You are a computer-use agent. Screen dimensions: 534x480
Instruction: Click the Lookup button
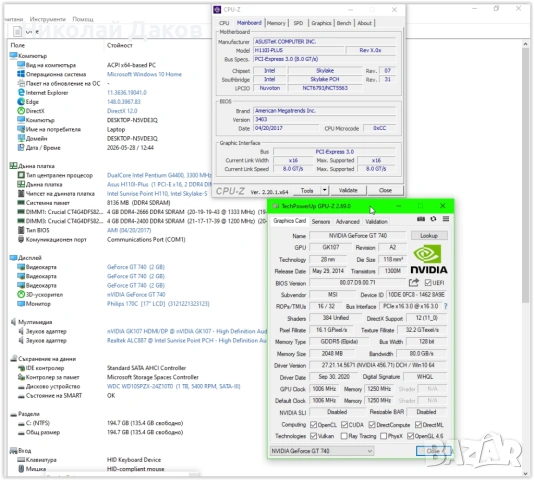[429, 236]
